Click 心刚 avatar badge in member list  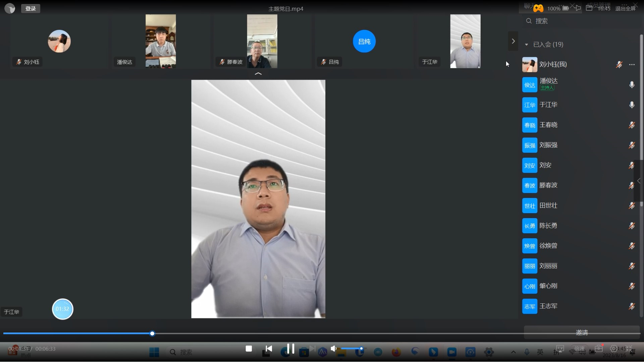click(x=530, y=286)
